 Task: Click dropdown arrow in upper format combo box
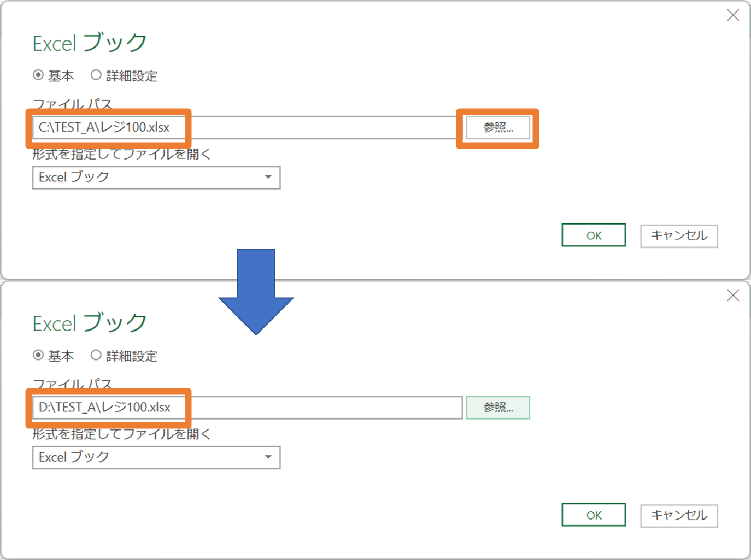point(268,178)
